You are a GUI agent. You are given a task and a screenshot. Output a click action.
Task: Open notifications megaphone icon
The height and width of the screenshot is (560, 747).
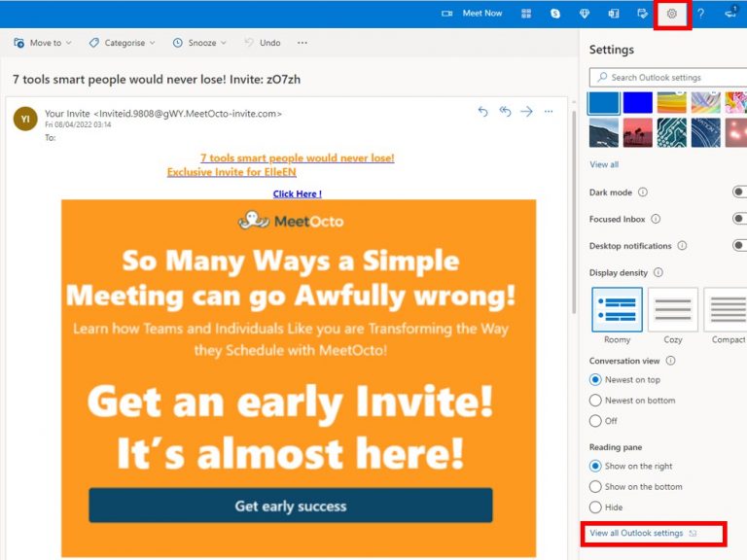730,13
